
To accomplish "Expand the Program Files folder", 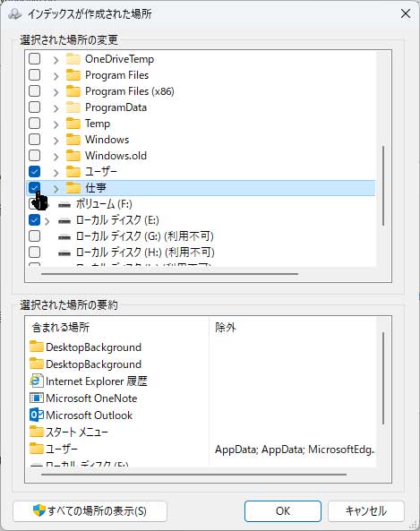I will pyautogui.click(x=56, y=76).
